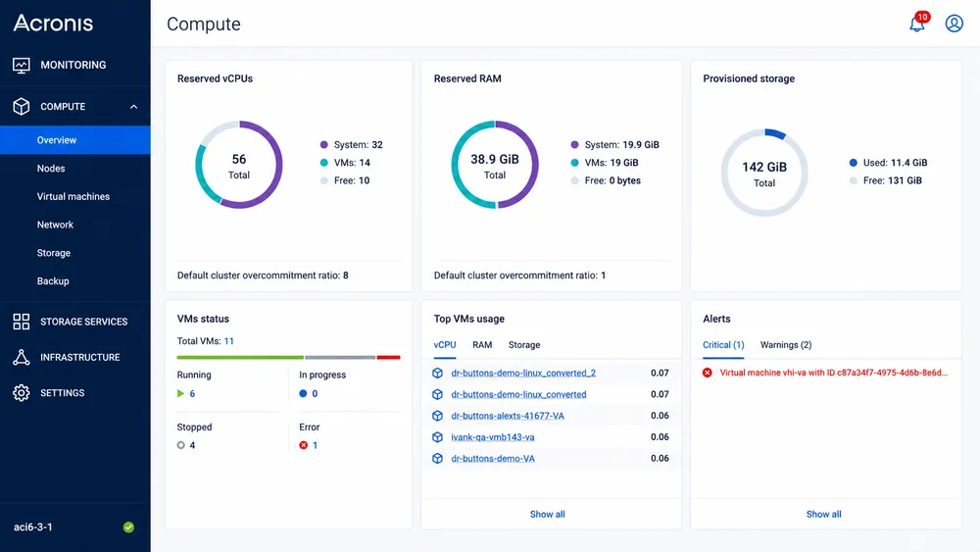
Task: Select the vCPU tab in Top VMs usage
Action: point(444,345)
